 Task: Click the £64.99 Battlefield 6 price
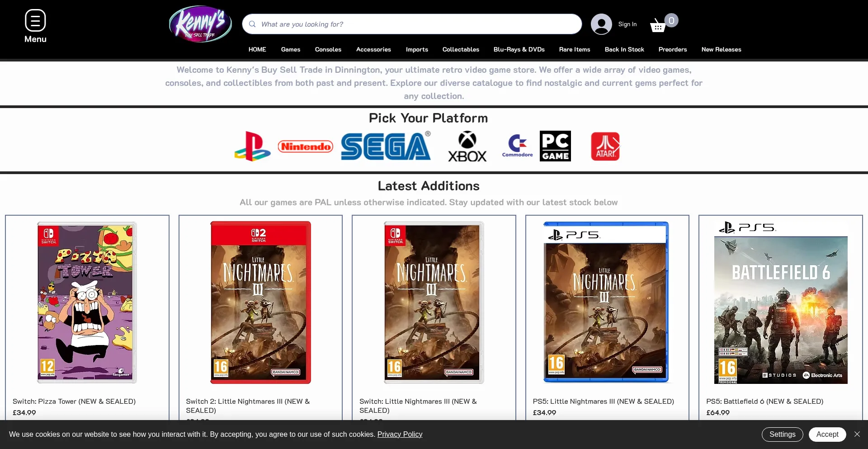click(718, 412)
